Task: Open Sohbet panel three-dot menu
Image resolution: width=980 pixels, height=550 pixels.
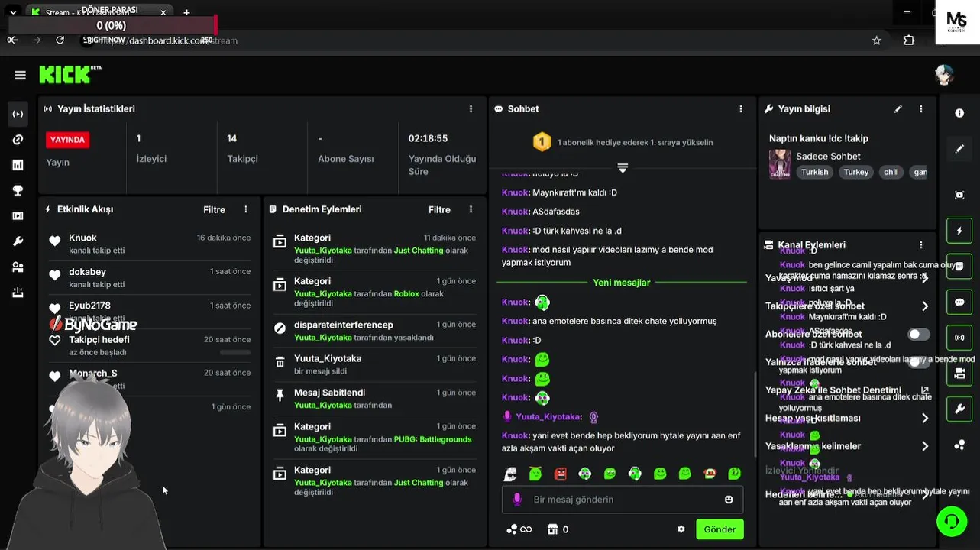Action: pos(741,109)
